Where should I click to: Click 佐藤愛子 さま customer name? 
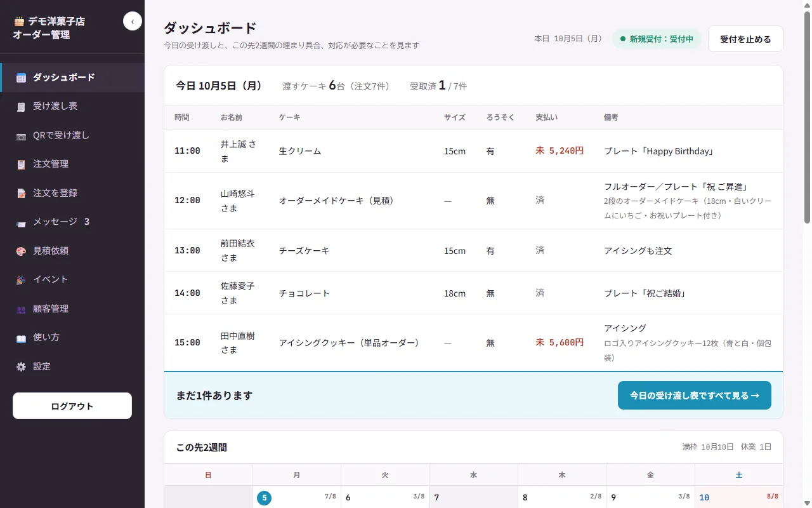pyautogui.click(x=238, y=293)
